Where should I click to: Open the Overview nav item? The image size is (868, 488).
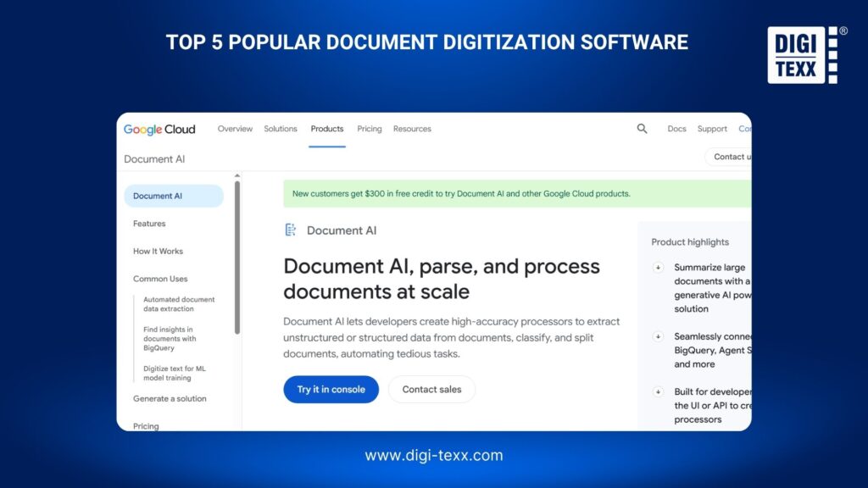pos(235,129)
